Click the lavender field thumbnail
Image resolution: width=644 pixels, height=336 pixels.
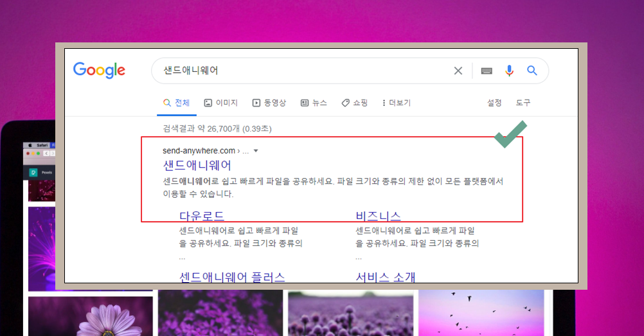[351, 314]
